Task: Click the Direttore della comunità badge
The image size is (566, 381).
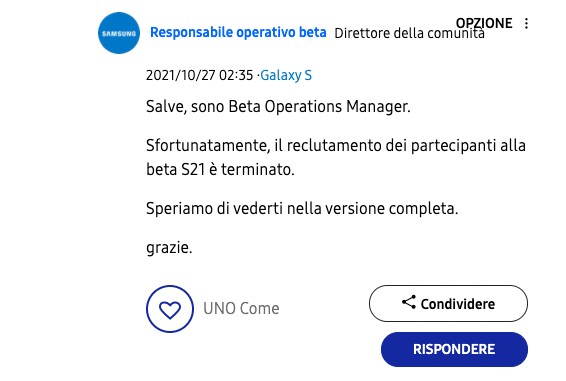Action: 409,33
